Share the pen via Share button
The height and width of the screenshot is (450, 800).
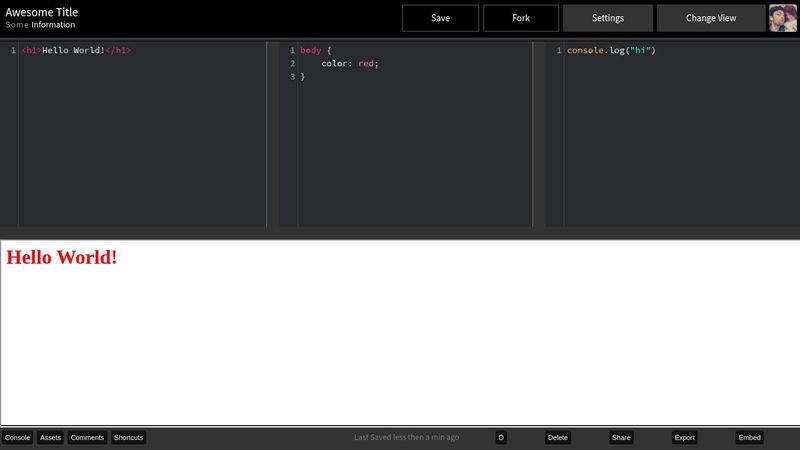click(621, 437)
